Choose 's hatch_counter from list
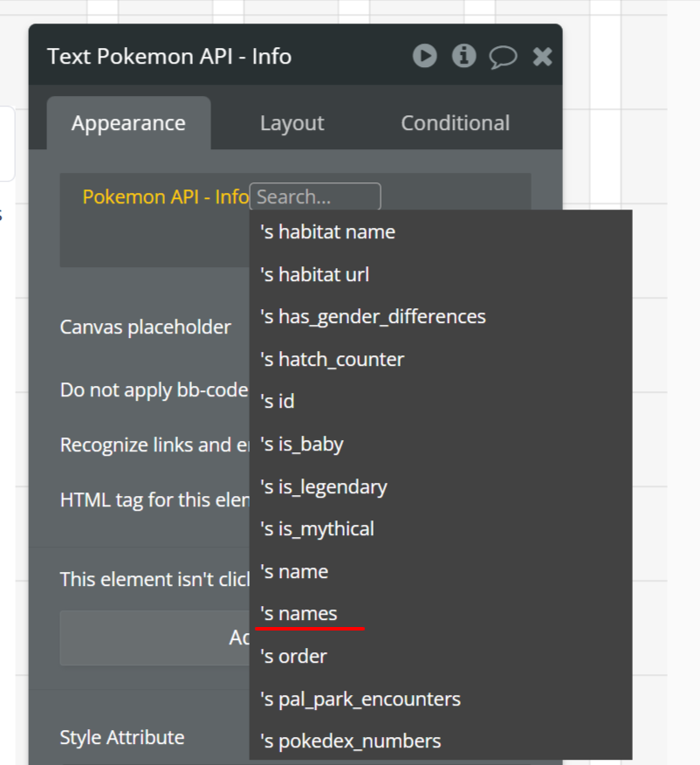This screenshot has height=765, width=700. coord(441,359)
